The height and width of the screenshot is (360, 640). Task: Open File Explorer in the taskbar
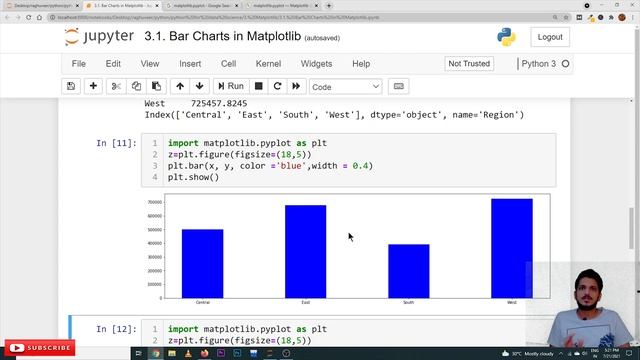(172, 353)
